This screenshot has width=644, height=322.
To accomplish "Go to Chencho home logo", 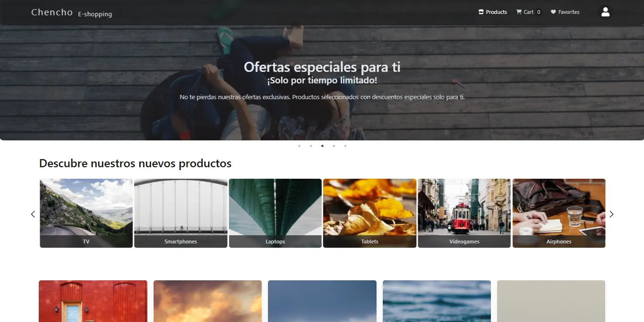I will [52, 12].
